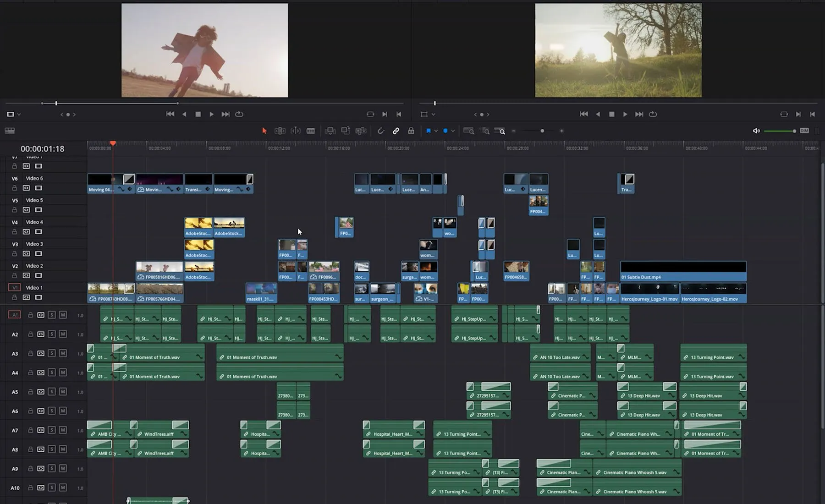Toggle loop playback in timeline viewer
This screenshot has width=825, height=504.
(x=653, y=114)
